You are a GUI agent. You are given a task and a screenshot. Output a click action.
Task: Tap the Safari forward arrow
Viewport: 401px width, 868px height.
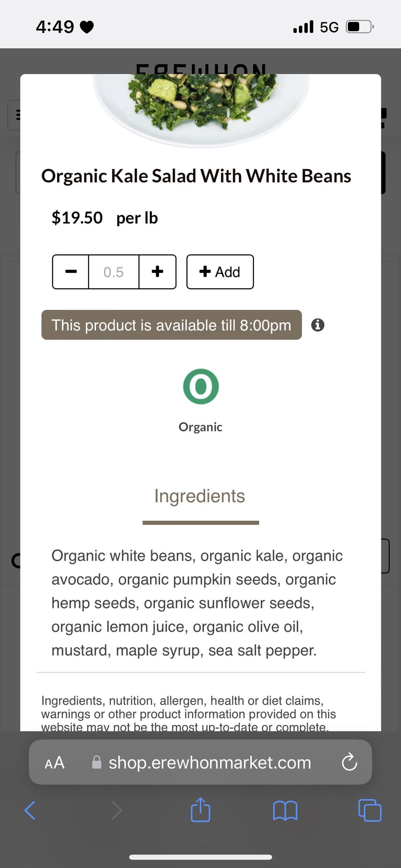(117, 810)
